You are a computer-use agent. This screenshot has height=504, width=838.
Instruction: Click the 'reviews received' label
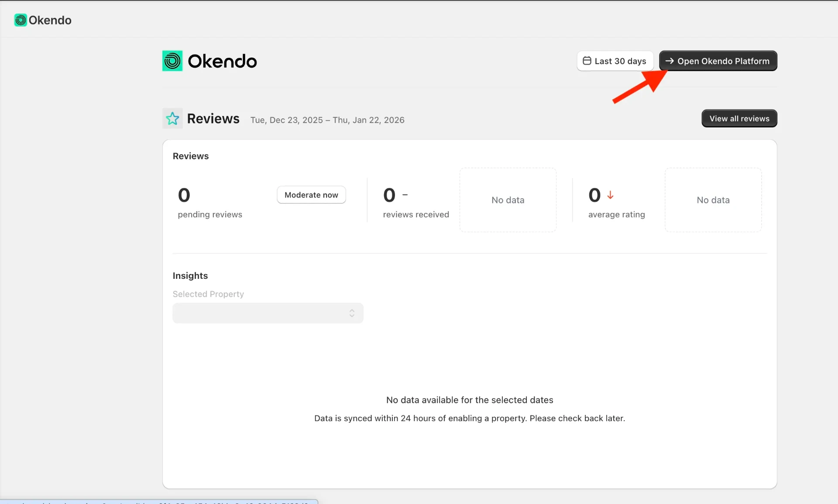point(416,215)
